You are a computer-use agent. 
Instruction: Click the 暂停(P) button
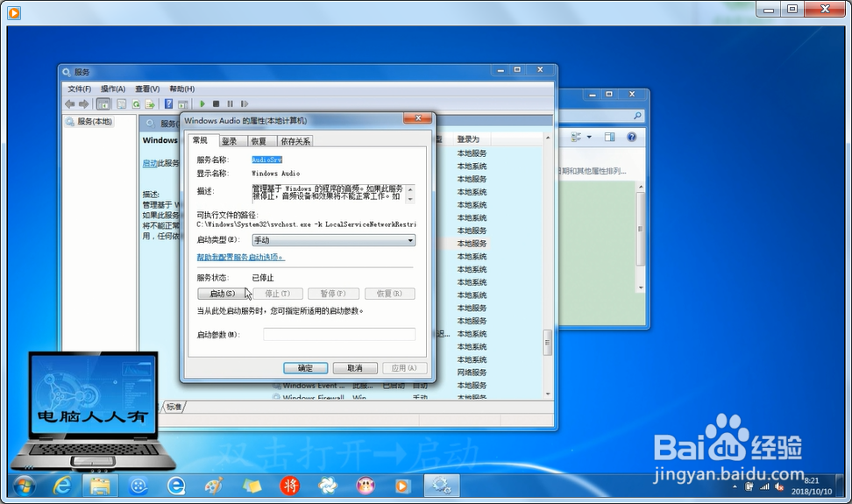pyautogui.click(x=333, y=294)
